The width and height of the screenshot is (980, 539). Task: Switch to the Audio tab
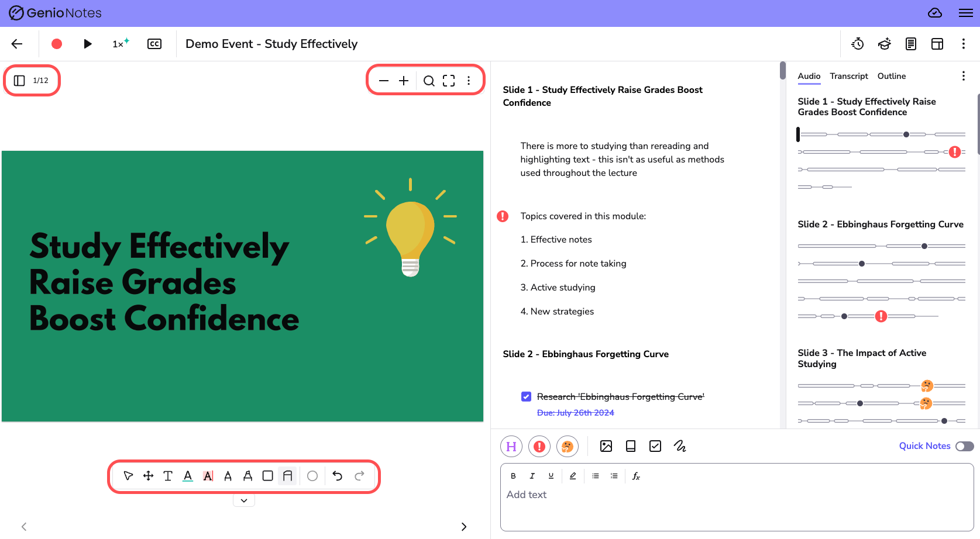809,76
